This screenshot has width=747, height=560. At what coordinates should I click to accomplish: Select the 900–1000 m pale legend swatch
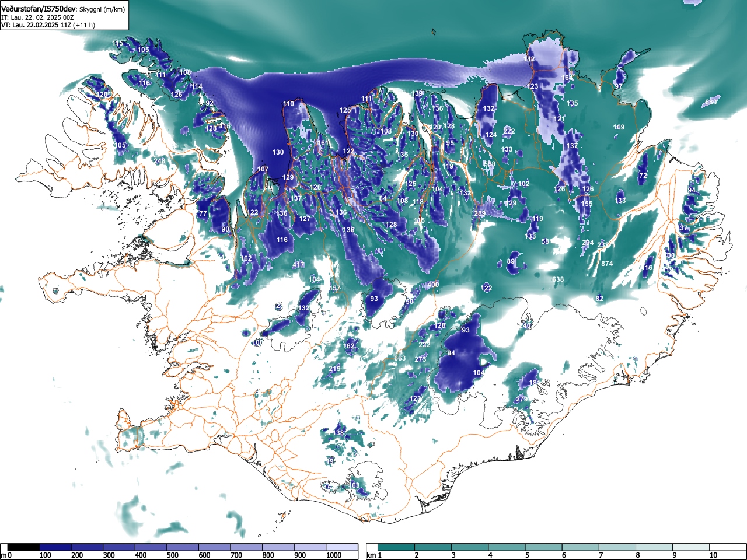point(310,547)
